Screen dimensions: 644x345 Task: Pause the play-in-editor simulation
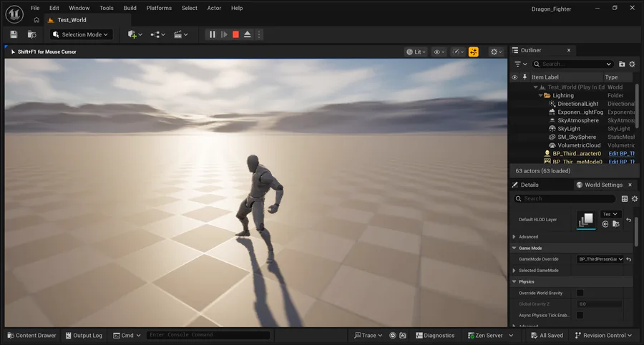(x=213, y=34)
